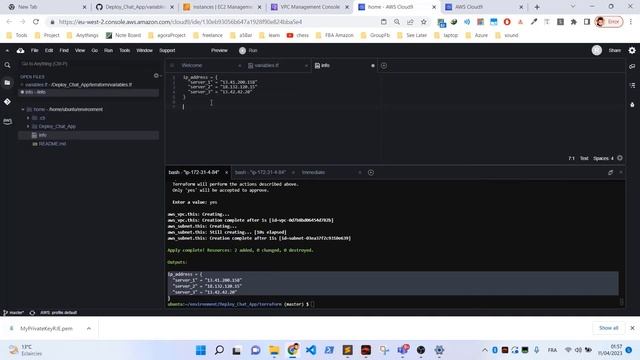Open Chrome tab search dropdown arrow

pyautogui.click(x=573, y=7)
